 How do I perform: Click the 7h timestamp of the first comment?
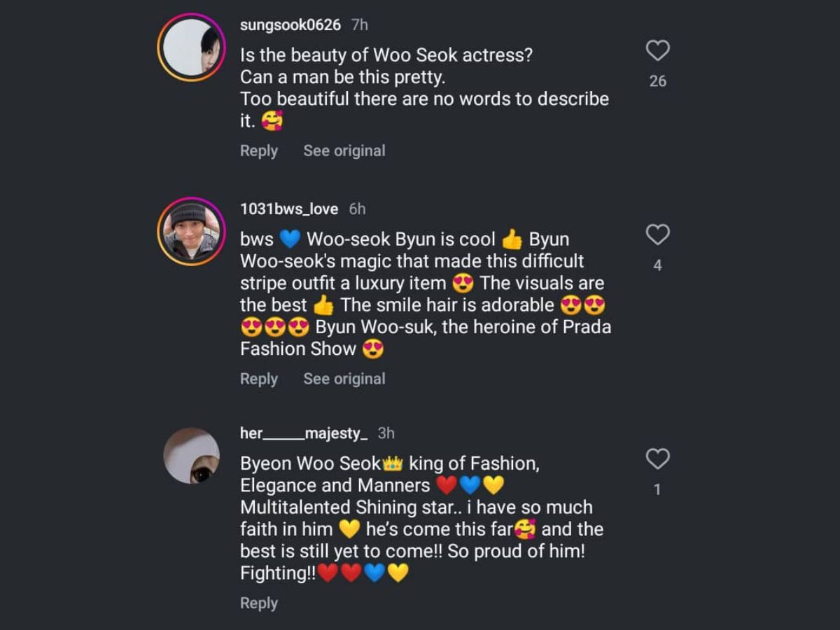(x=360, y=25)
